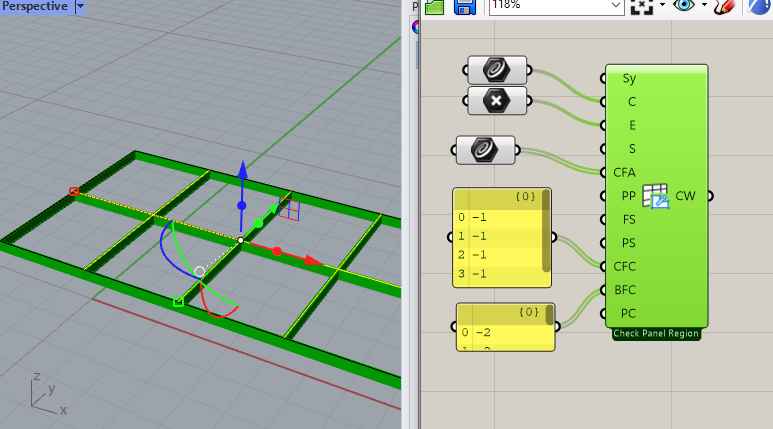This screenshot has height=429, width=773.
Task: Click the scrollbar of the lower yellow panel
Action: 549,316
